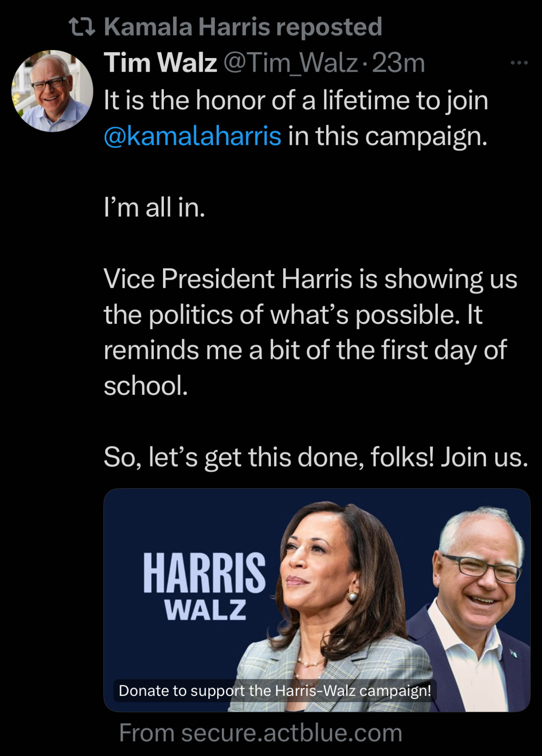Click the "WALZ" logo text in card
This screenshot has height=756, width=542.
[205, 610]
